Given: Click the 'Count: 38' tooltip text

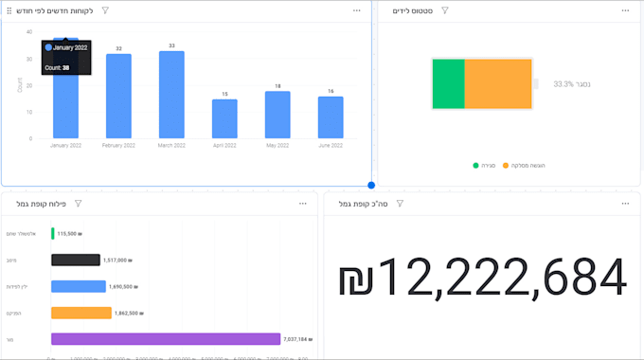Looking at the screenshot, I should 57,68.
